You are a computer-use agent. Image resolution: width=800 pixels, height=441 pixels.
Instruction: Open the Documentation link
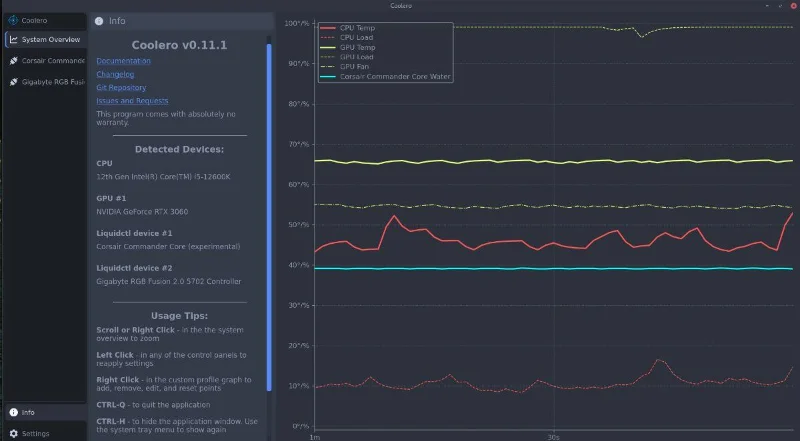123,61
